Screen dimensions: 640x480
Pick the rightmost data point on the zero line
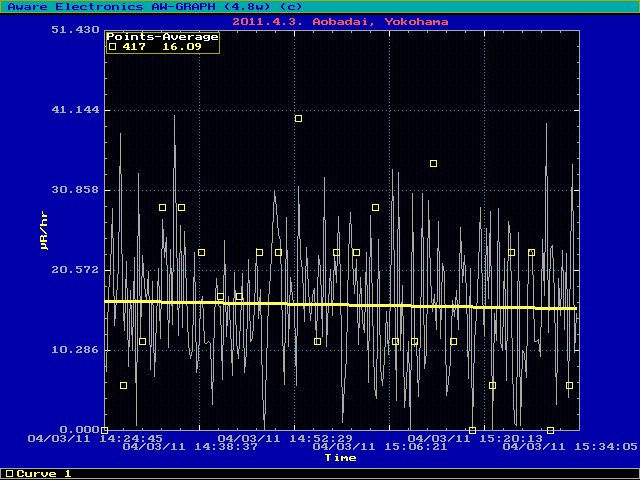pyautogui.click(x=550, y=430)
